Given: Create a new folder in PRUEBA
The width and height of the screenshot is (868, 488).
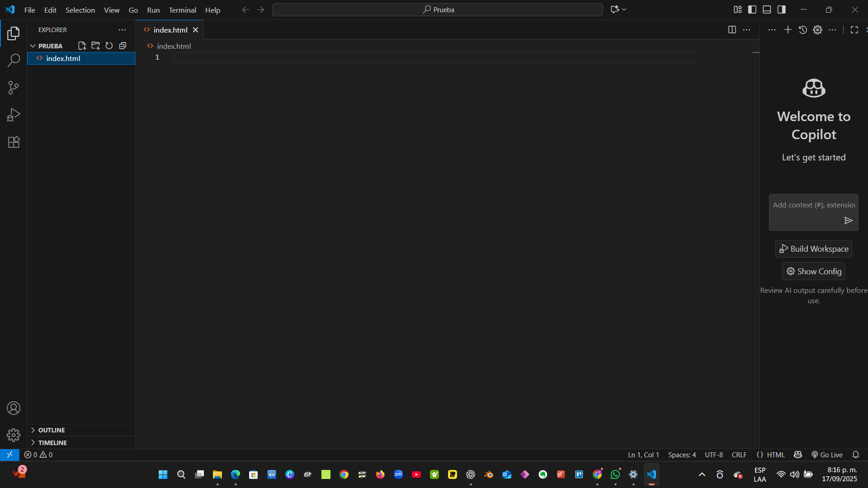Looking at the screenshot, I should tap(95, 46).
